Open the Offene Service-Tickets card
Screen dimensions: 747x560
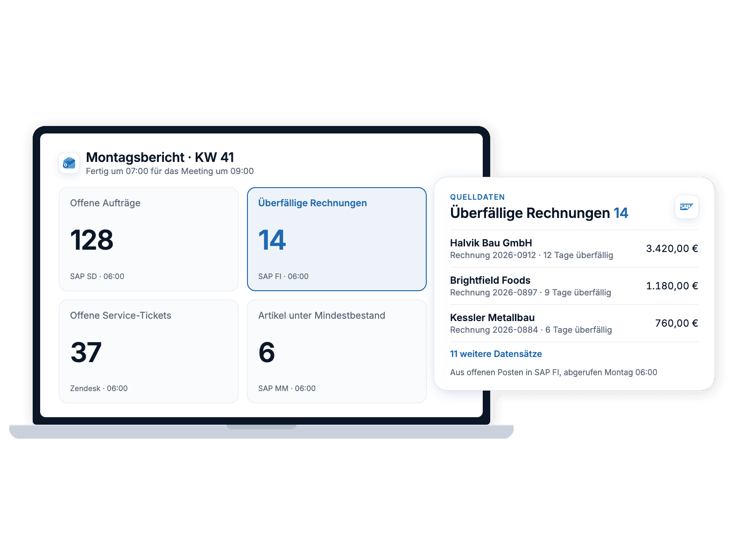[148, 351]
